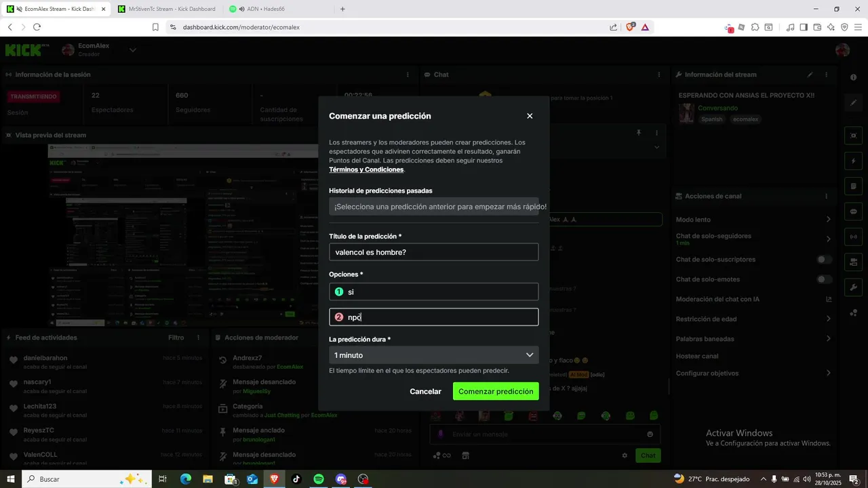Click the share page icon

coord(614,27)
